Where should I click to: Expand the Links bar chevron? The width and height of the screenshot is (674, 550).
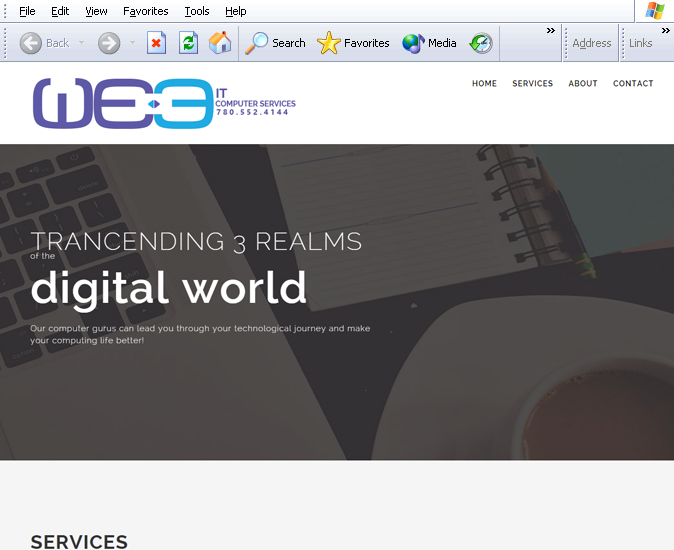click(x=665, y=31)
